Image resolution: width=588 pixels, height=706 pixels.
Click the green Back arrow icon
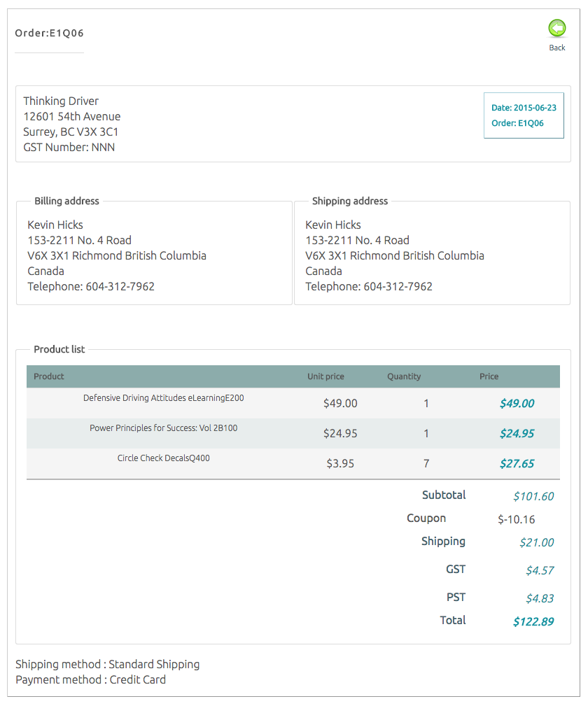coord(557,28)
